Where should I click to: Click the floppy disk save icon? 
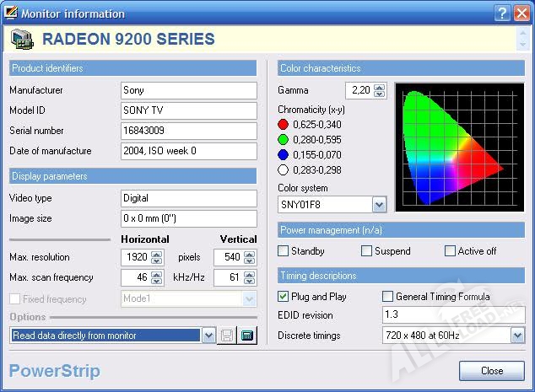coord(227,336)
